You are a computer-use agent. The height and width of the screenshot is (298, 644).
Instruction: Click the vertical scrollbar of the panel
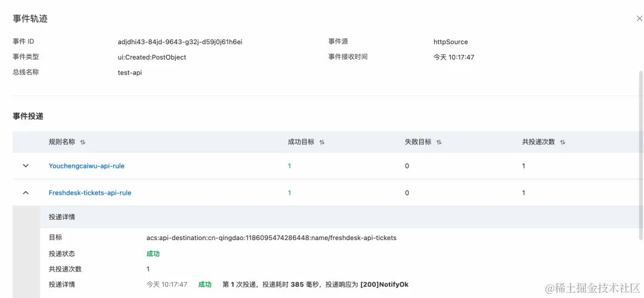point(641,154)
